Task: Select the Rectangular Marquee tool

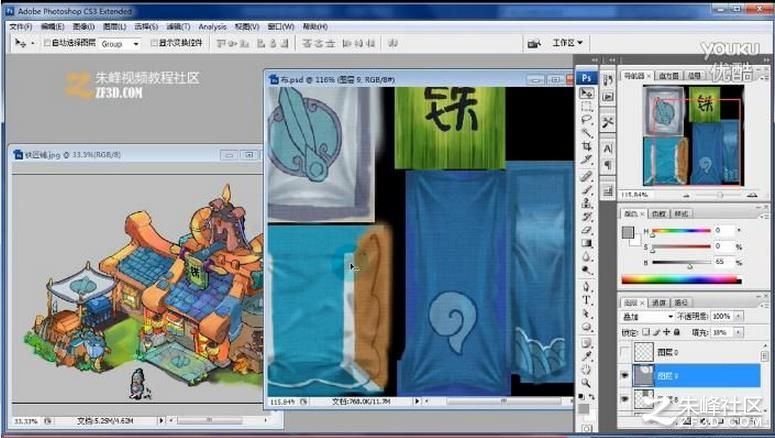Action: coord(587,106)
